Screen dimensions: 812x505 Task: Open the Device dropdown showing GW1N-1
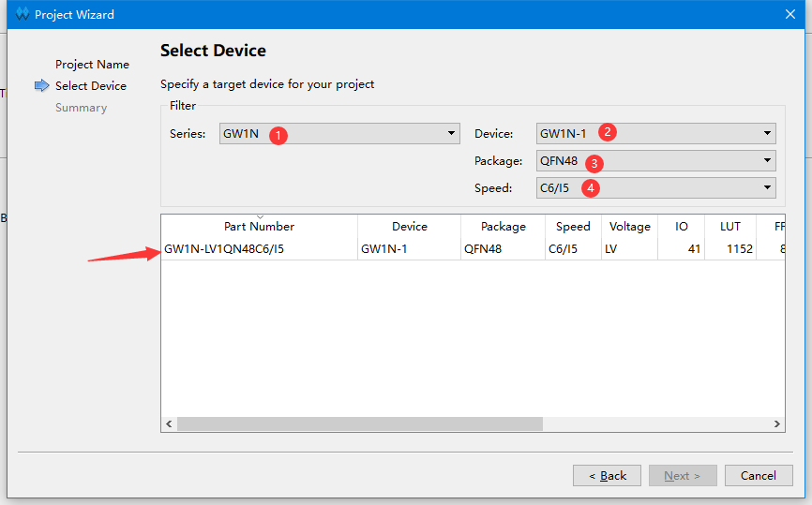(x=655, y=133)
